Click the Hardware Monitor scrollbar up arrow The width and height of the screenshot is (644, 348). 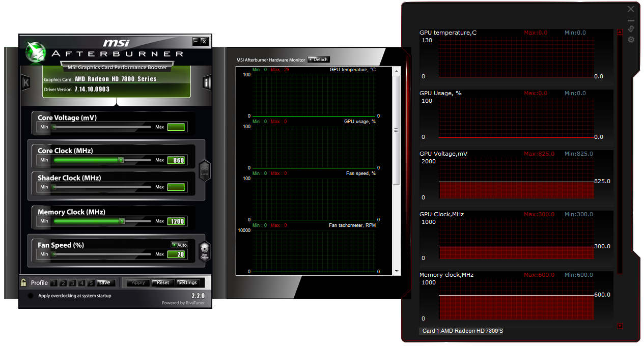(397, 71)
